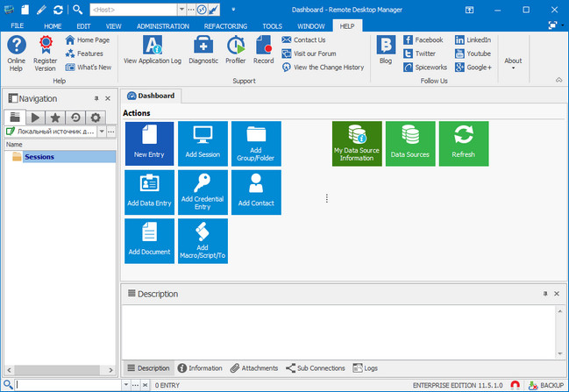Collapse the ribbon with the chevron
Viewport: 569px width, 392px height.
coord(558,80)
